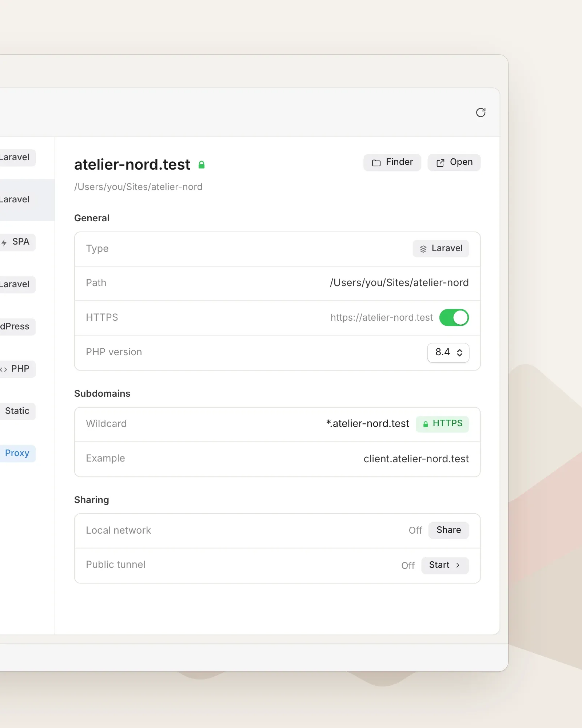Open the PHP version 8.4 dropdown

448,352
